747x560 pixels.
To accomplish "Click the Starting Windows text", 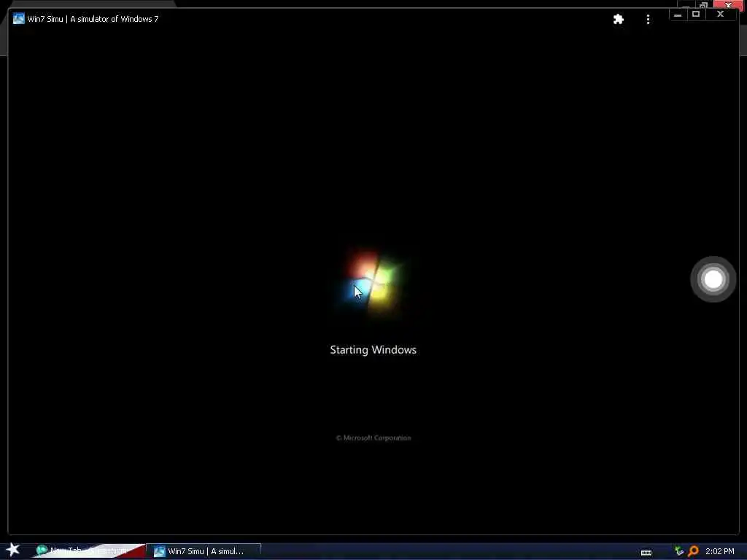I will click(373, 350).
